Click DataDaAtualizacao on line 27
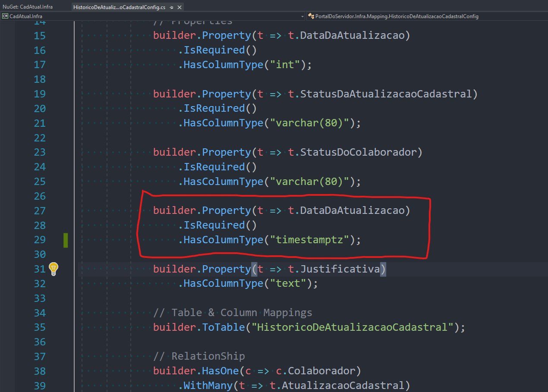 click(x=353, y=210)
